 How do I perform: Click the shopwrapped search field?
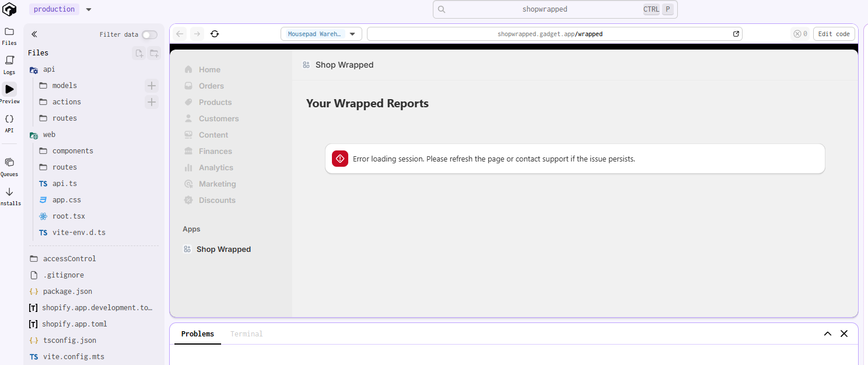pyautogui.click(x=555, y=9)
